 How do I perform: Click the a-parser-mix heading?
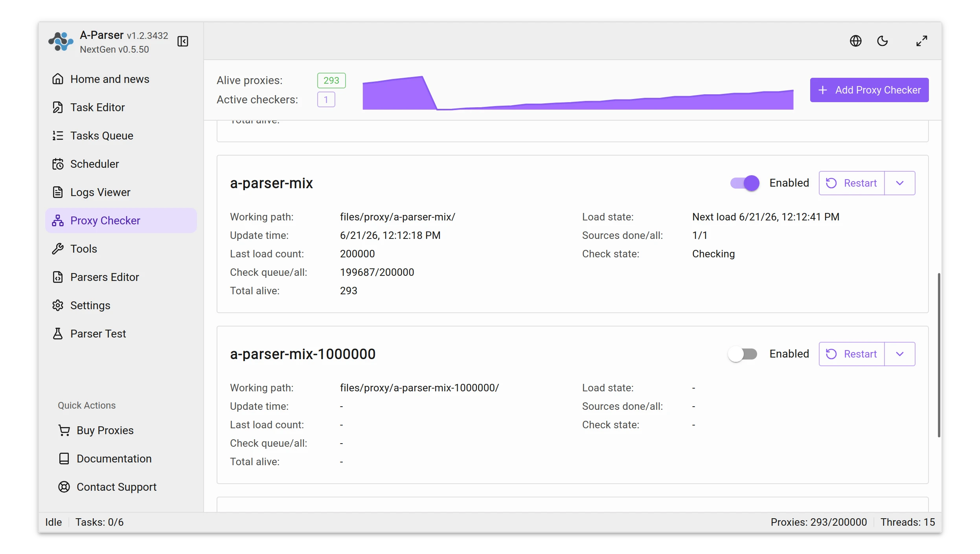tap(271, 183)
